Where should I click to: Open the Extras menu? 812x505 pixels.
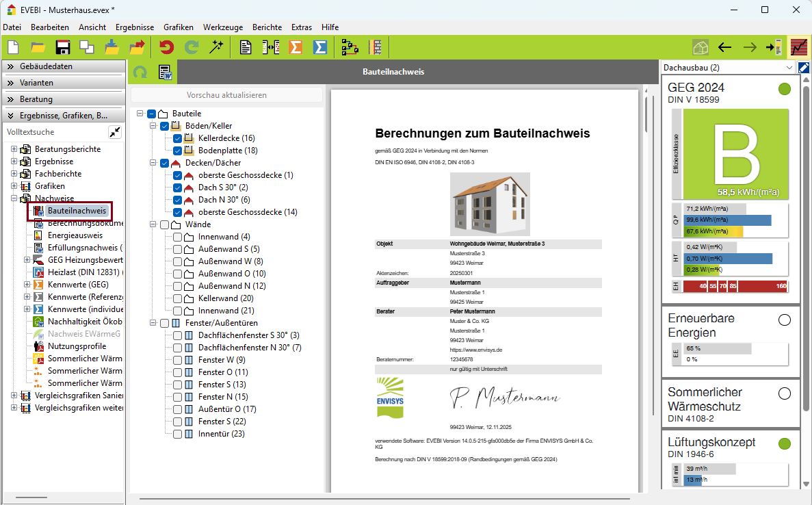tap(302, 27)
